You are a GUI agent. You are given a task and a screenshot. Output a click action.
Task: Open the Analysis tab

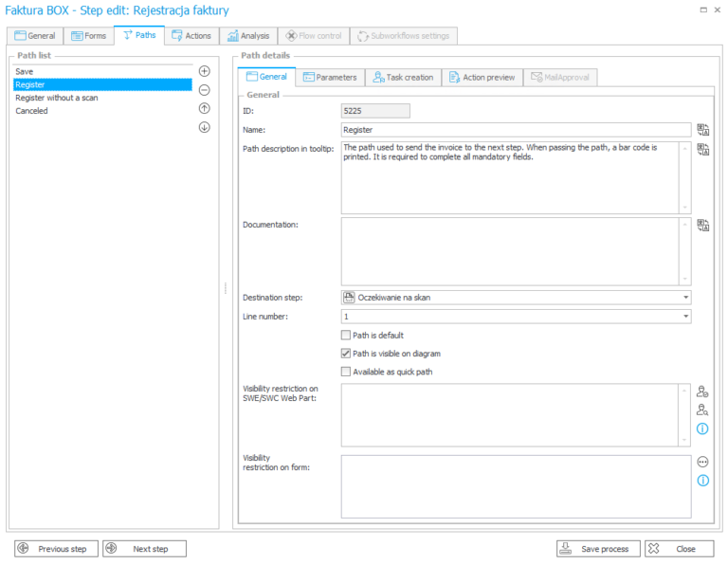(x=248, y=36)
